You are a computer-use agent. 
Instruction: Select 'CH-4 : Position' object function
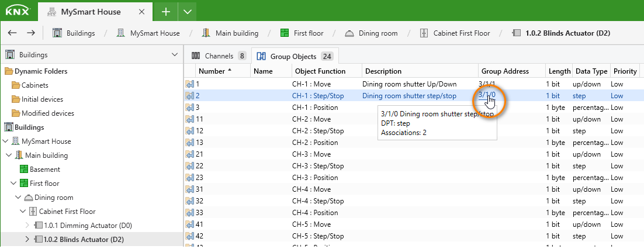315,213
